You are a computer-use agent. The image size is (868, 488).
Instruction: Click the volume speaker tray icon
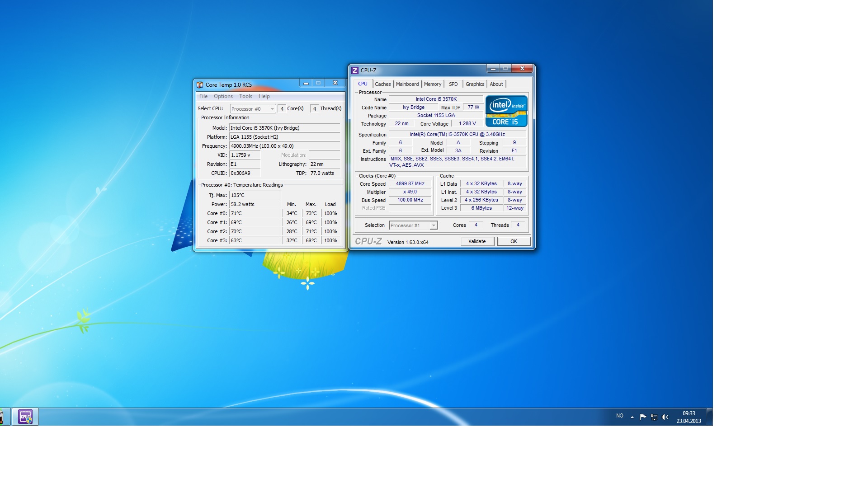665,417
